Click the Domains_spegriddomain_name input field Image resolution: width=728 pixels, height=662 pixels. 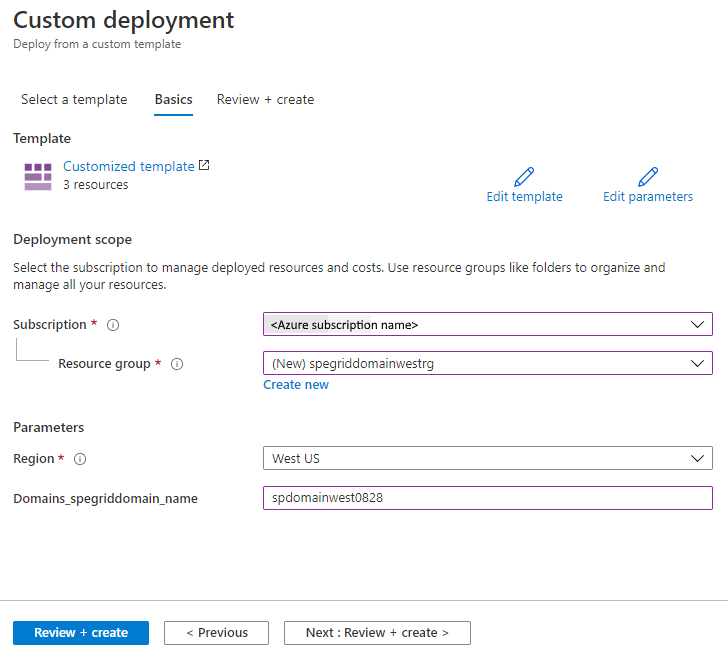tap(487, 497)
